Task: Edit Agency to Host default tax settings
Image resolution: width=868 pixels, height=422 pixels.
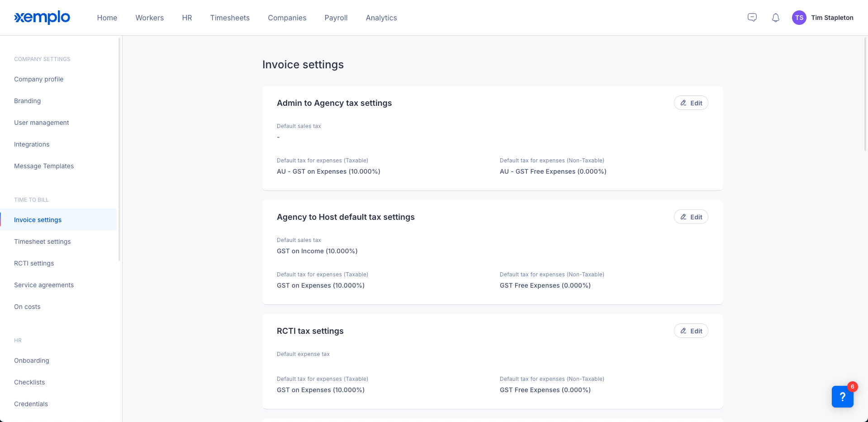Action: tap(691, 217)
